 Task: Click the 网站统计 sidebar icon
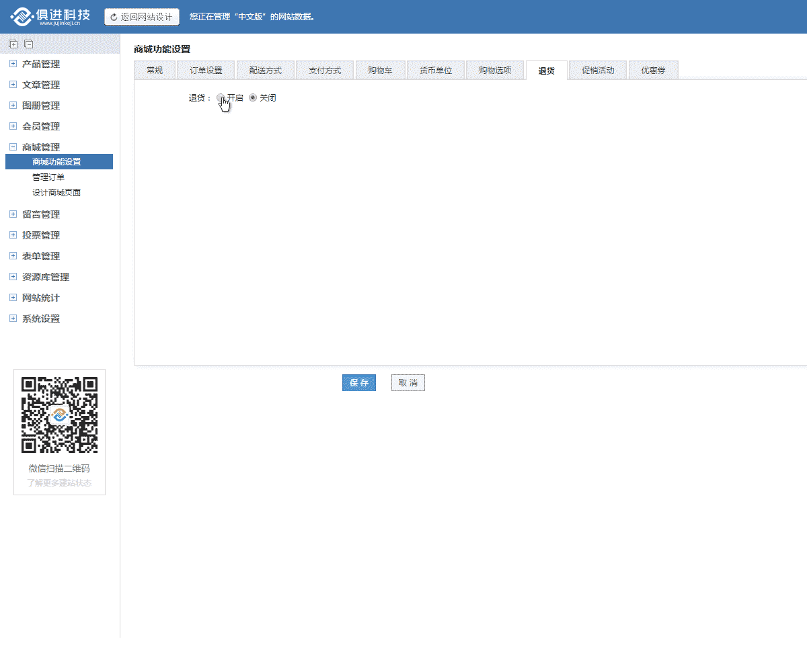12,298
